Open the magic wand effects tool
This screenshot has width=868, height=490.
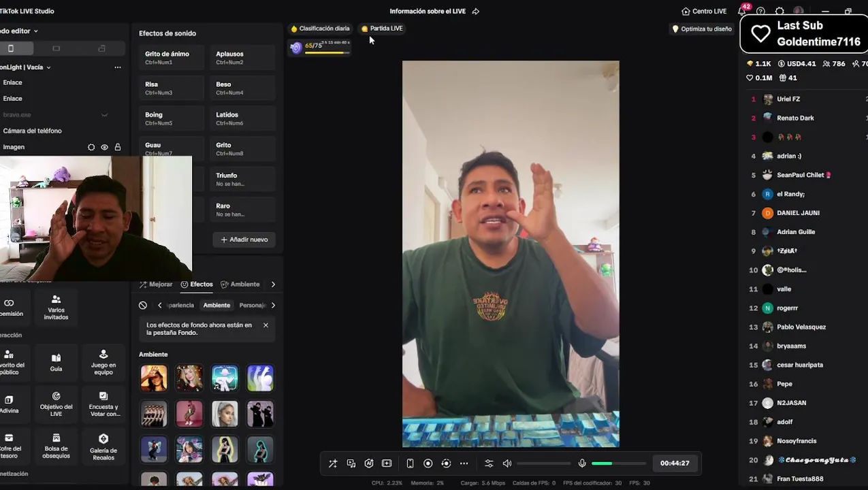tap(333, 463)
